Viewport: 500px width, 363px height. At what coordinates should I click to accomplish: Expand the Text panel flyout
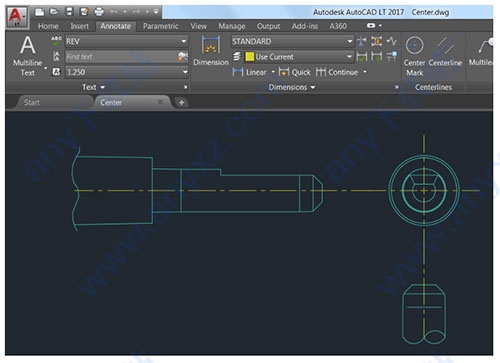[94, 87]
